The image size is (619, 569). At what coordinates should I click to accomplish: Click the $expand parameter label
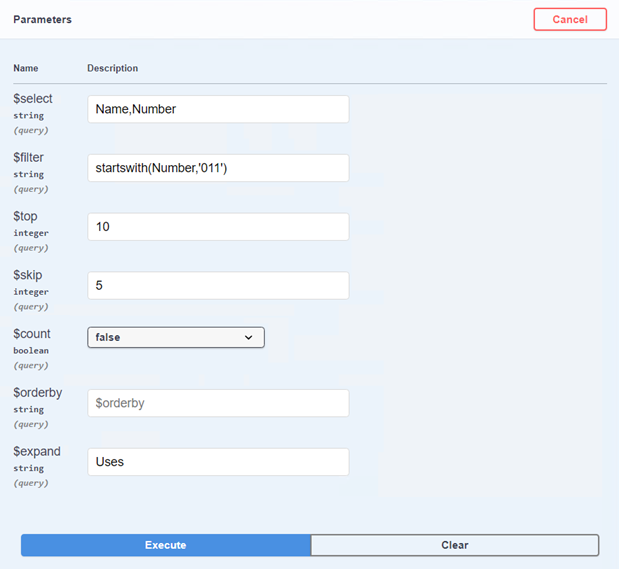coord(37,451)
